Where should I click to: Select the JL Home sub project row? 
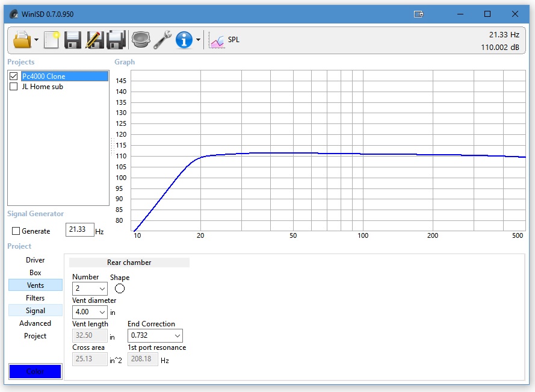coord(43,87)
